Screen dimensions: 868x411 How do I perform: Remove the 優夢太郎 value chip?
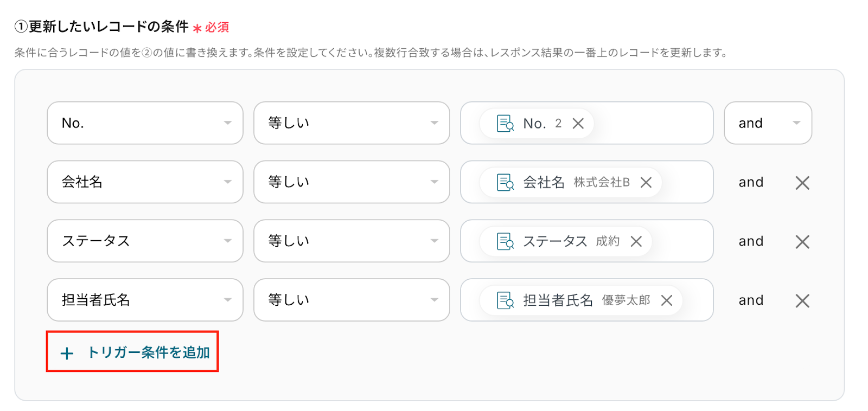pyautogui.click(x=667, y=300)
